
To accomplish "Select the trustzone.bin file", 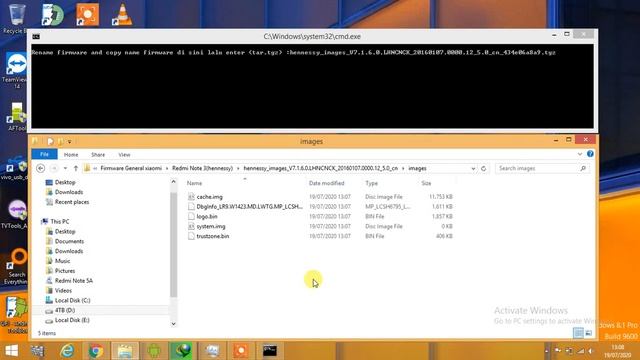I will (x=212, y=236).
